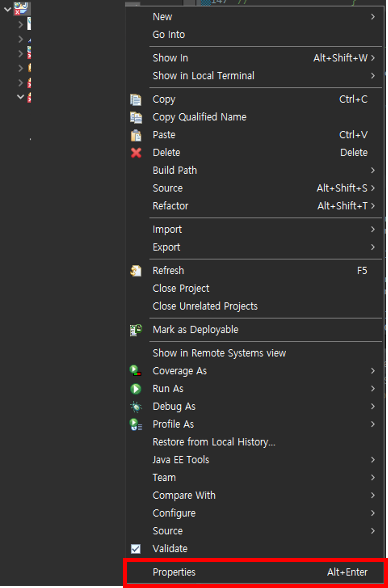This screenshot has height=588, width=388.
Task: Click the Profile As icon
Action: (136, 424)
